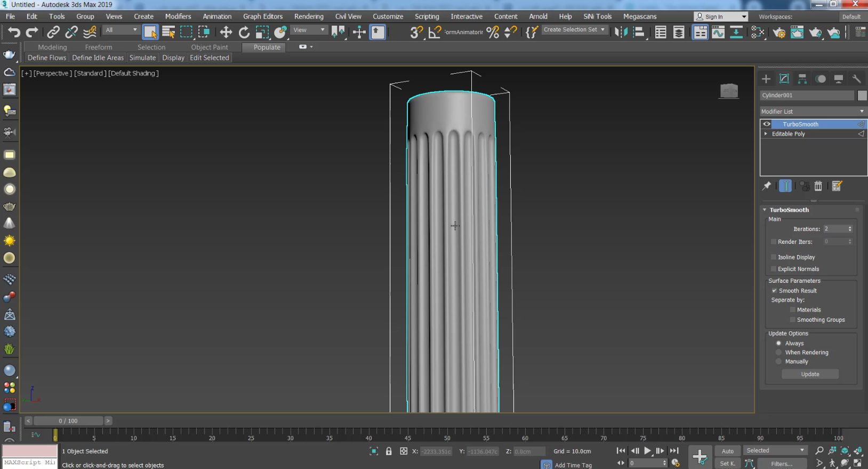Open the Sign In dropdown
Image resolution: width=868 pixels, height=469 pixels.
tap(721, 17)
